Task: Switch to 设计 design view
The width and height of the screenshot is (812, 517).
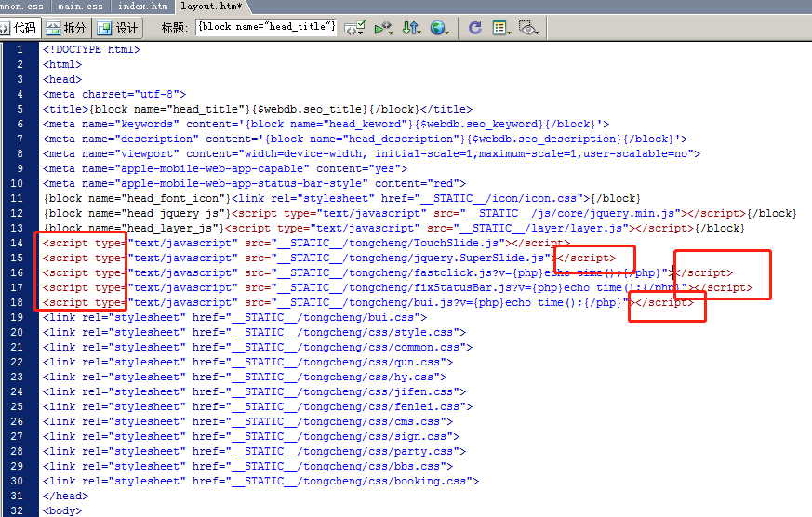Action: pyautogui.click(x=117, y=28)
